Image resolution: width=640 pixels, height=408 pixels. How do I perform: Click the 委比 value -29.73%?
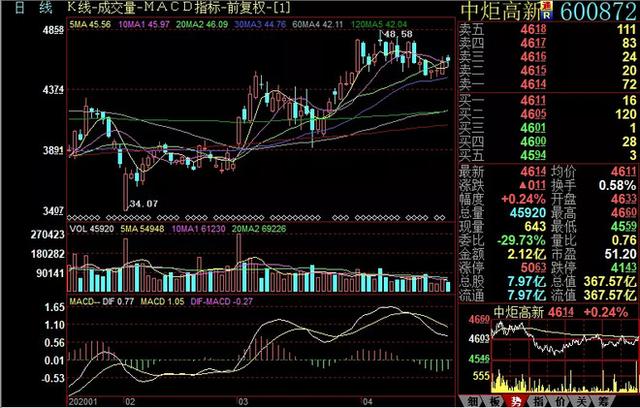pos(522,240)
